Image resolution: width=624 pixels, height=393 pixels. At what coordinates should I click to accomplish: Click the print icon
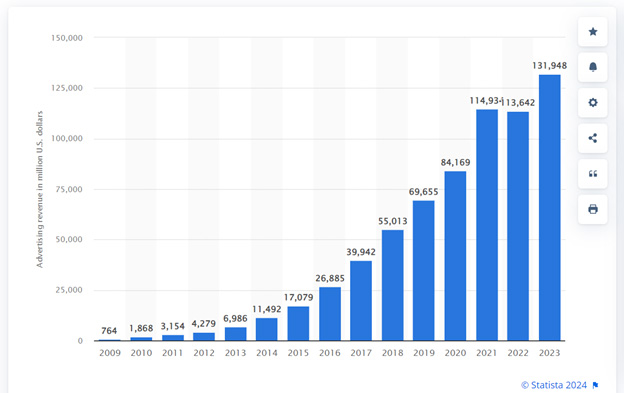point(593,209)
